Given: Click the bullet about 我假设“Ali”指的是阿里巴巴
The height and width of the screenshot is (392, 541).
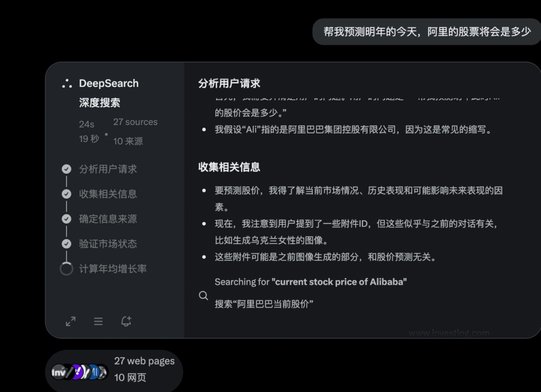Looking at the screenshot, I should [353, 130].
